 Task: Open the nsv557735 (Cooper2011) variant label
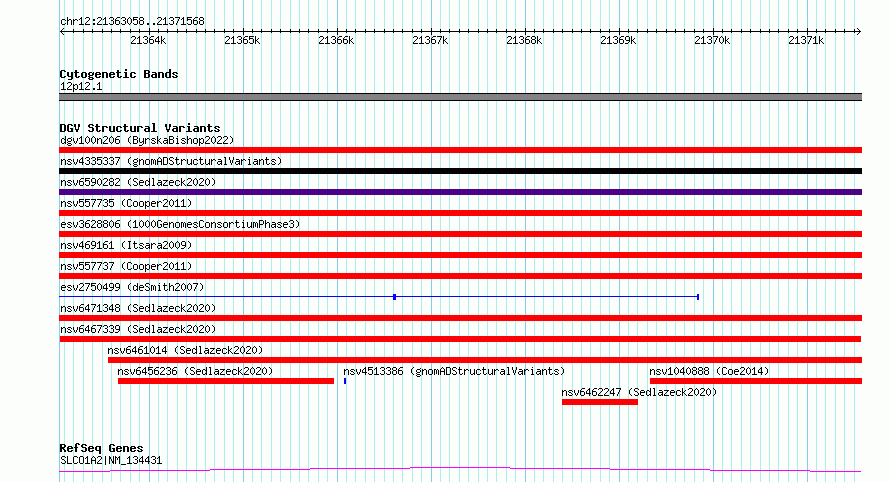(126, 203)
